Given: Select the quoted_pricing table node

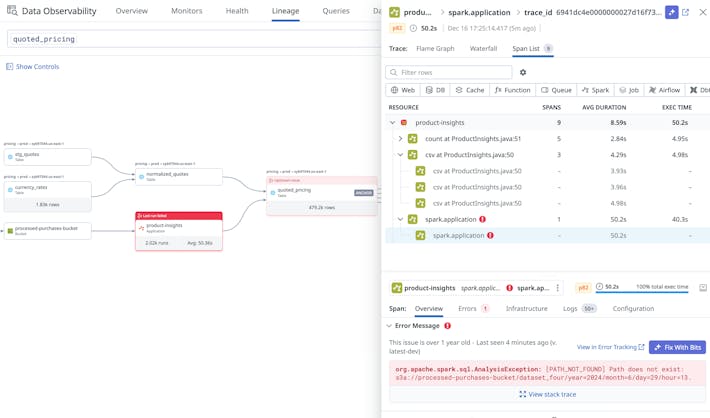Looking at the screenshot, I should point(322,196).
